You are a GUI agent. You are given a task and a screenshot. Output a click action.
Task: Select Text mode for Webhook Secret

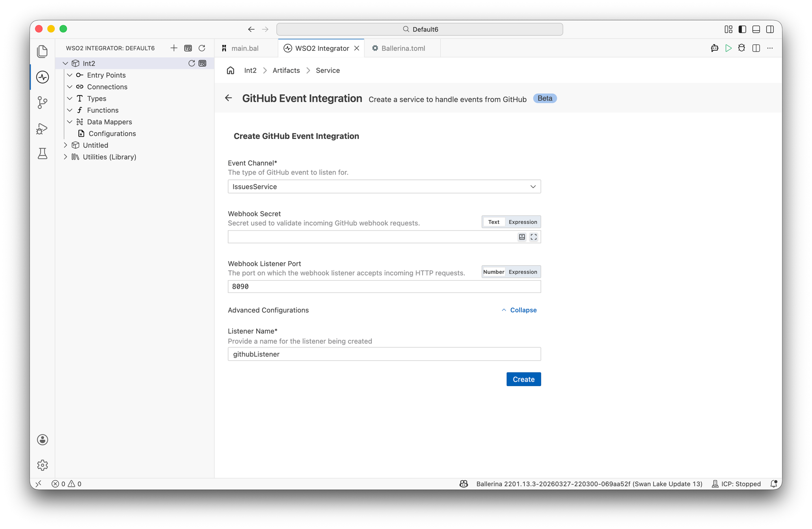point(494,222)
